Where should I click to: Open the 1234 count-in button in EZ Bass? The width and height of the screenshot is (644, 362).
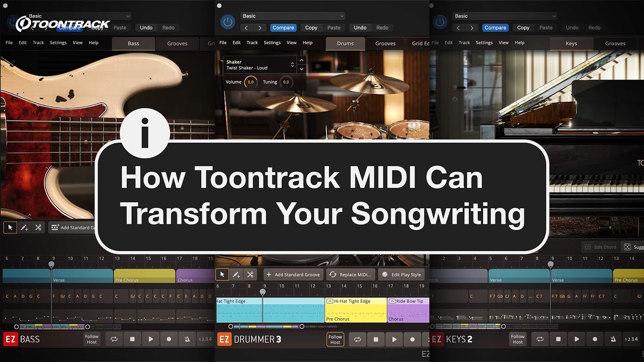click(x=205, y=339)
